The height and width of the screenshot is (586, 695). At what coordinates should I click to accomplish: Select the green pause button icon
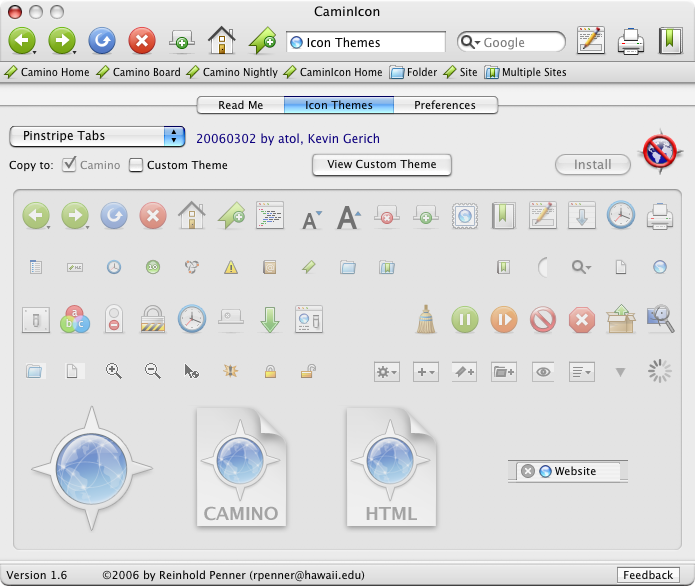pos(465,320)
